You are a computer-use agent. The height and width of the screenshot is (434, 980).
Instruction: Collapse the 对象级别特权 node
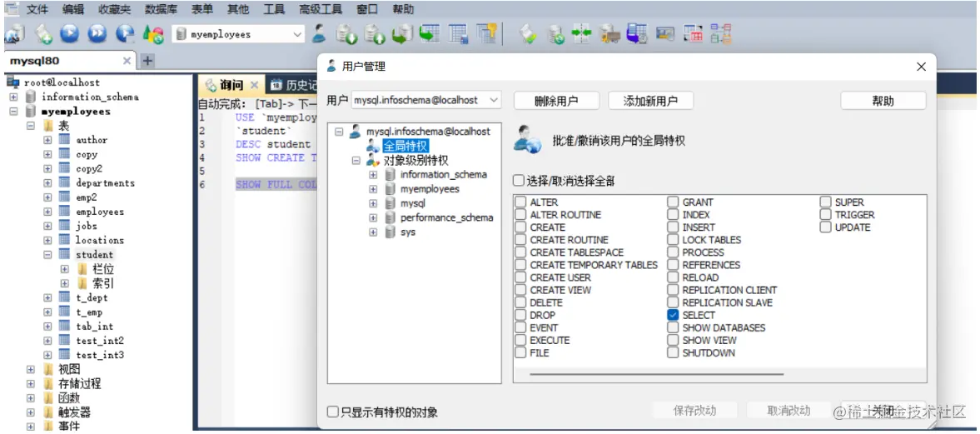pos(356,160)
